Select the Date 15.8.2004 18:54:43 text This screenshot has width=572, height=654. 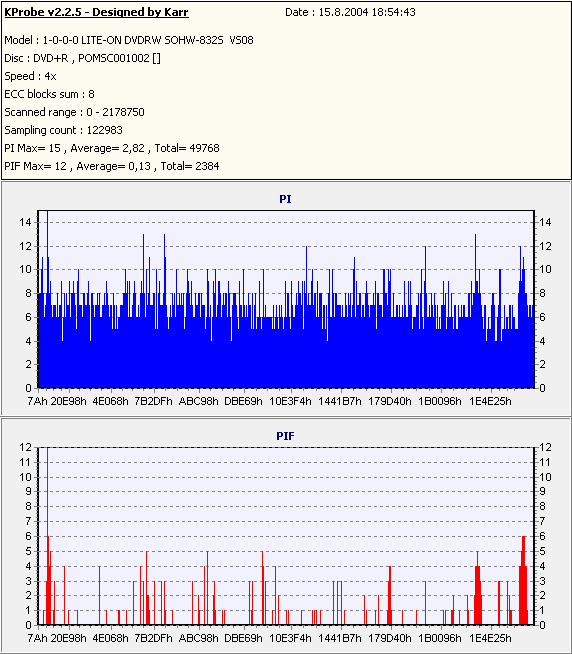[350, 12]
